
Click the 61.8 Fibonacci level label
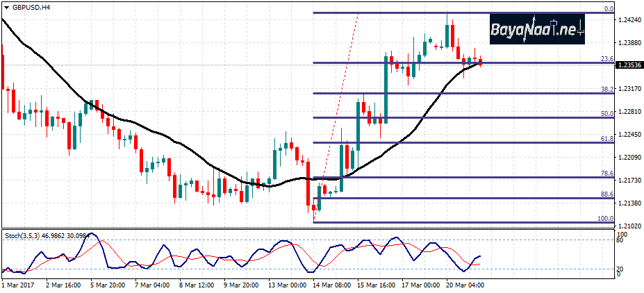point(606,139)
